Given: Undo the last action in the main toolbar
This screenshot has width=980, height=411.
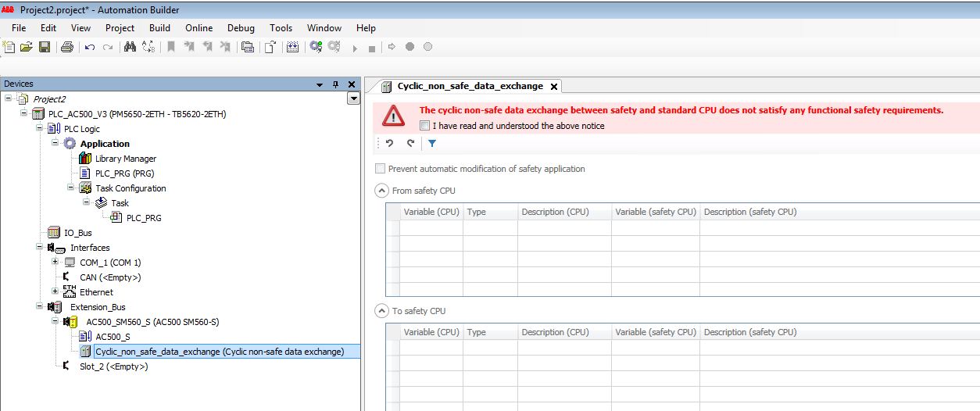Looking at the screenshot, I should pos(90,47).
